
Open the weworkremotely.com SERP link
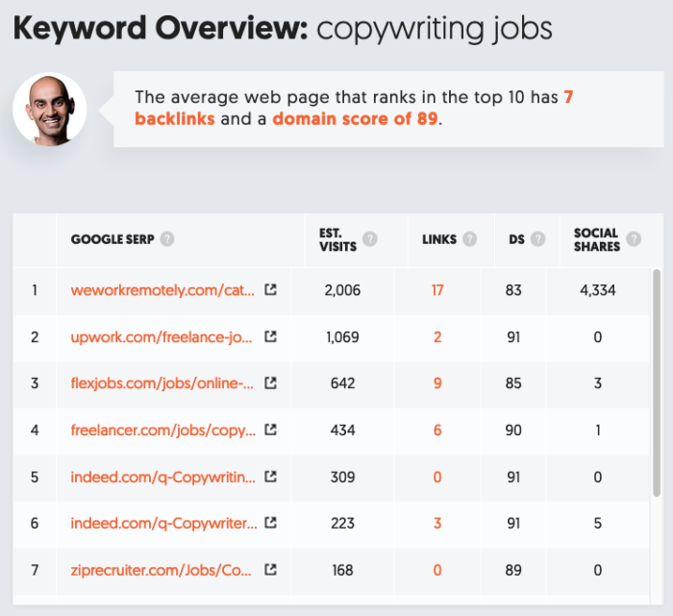162,289
